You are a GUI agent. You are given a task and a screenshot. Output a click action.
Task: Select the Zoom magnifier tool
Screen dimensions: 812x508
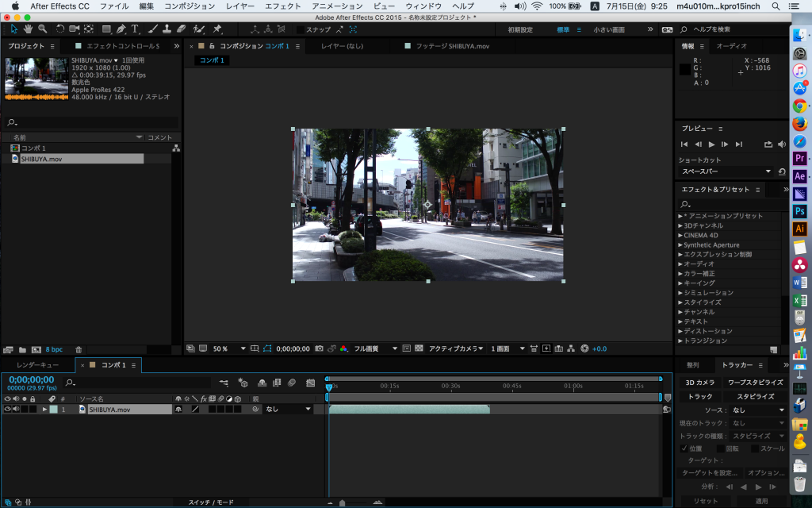pos(42,29)
